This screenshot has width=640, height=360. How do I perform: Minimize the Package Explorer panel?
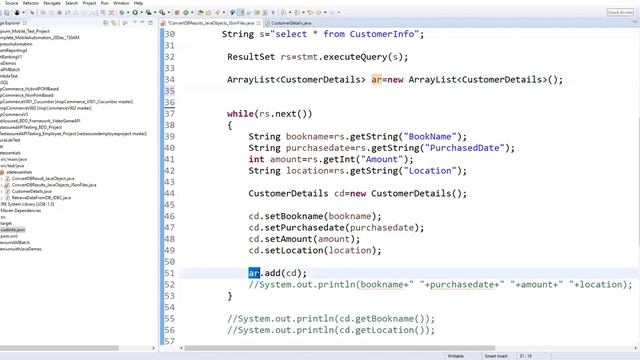pos(142,23)
